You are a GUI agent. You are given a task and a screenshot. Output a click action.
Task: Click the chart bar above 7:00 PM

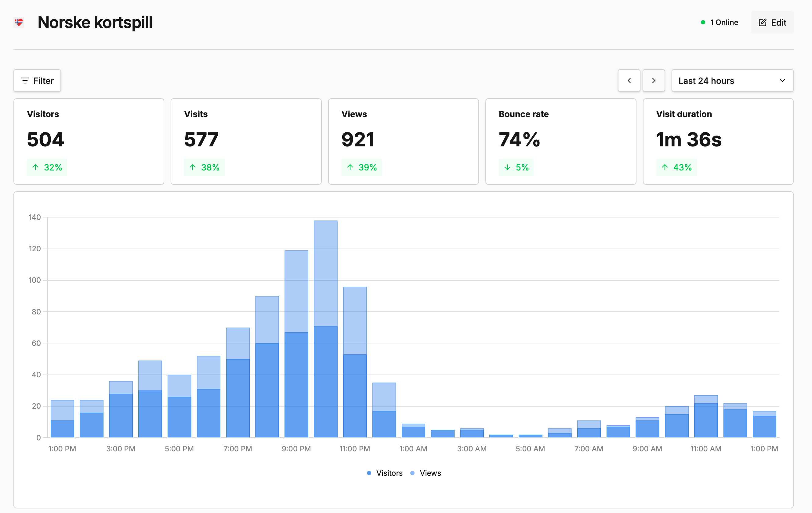point(238,383)
